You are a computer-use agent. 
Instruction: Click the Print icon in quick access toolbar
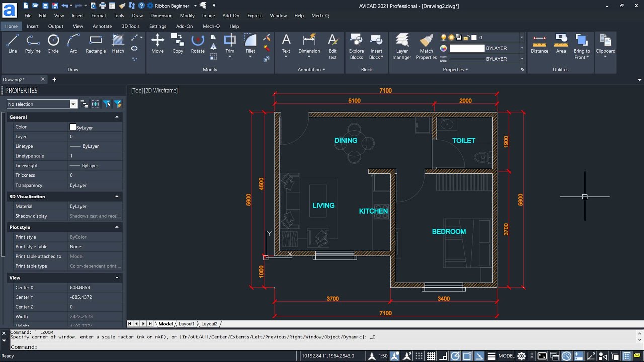coord(103,6)
